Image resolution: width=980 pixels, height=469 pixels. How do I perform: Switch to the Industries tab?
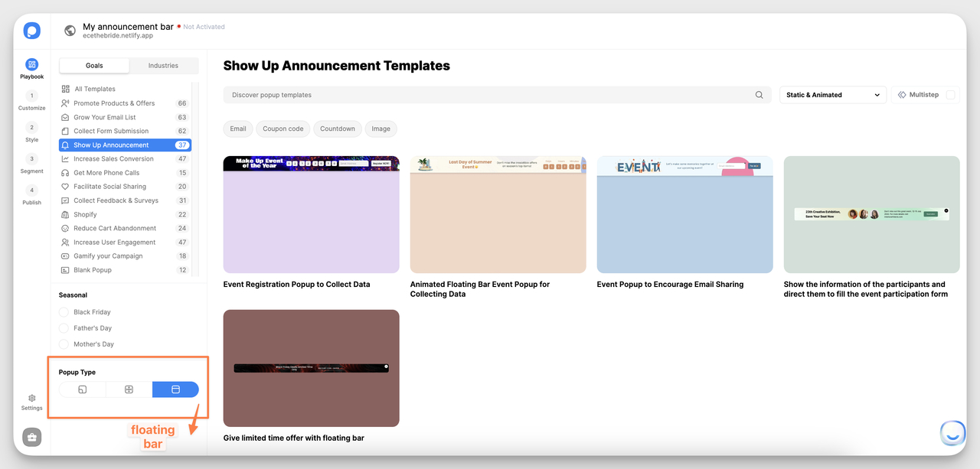click(x=164, y=66)
